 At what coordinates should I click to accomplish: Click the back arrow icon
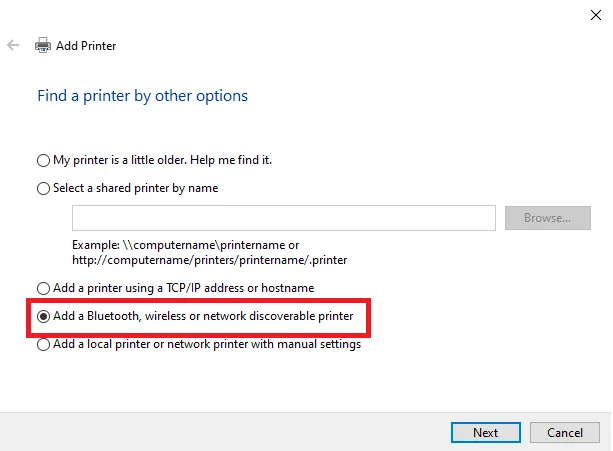point(13,46)
